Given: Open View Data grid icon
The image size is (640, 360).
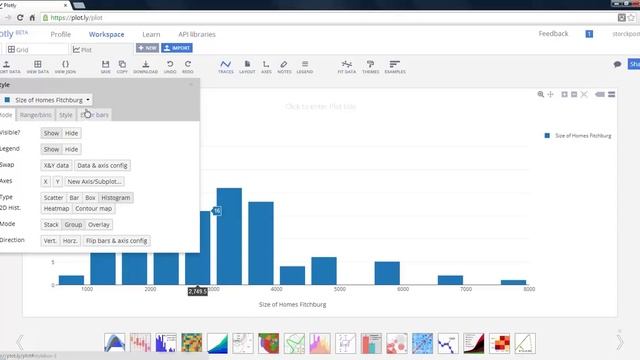Looking at the screenshot, I should tap(38, 67).
